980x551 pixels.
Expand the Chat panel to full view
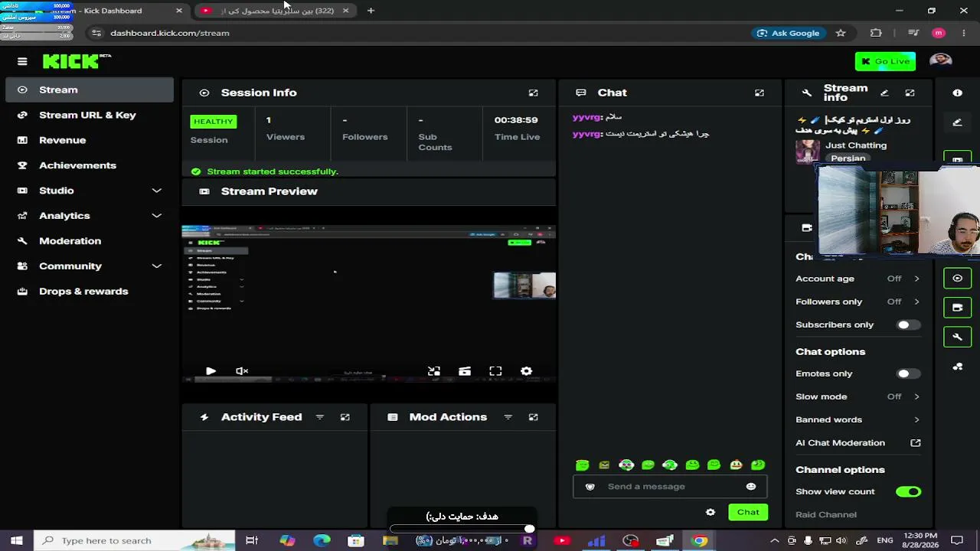click(759, 93)
